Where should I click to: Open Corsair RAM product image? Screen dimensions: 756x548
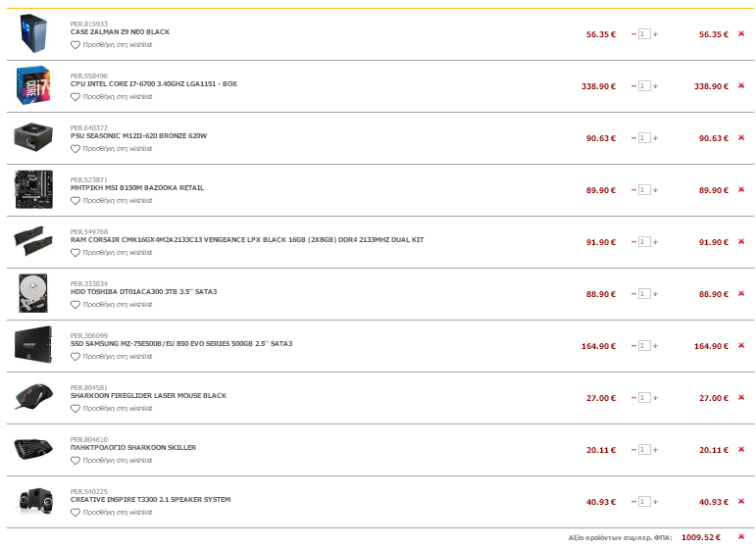point(33,240)
